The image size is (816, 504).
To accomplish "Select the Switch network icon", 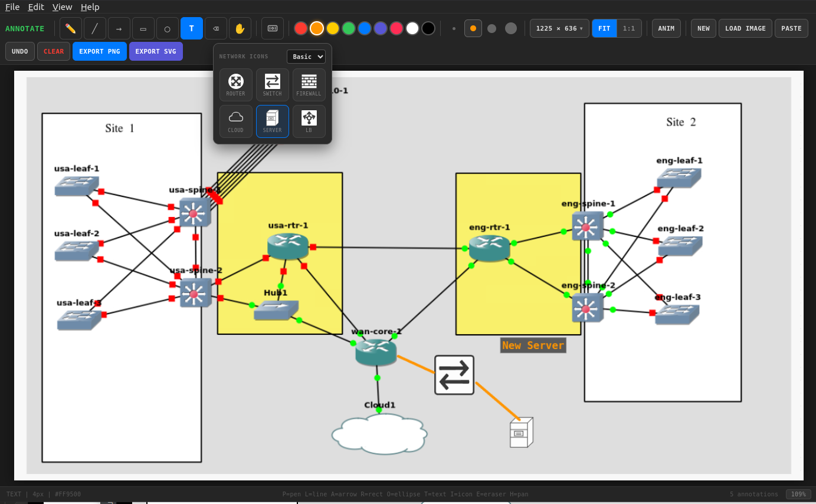I will pos(272,84).
